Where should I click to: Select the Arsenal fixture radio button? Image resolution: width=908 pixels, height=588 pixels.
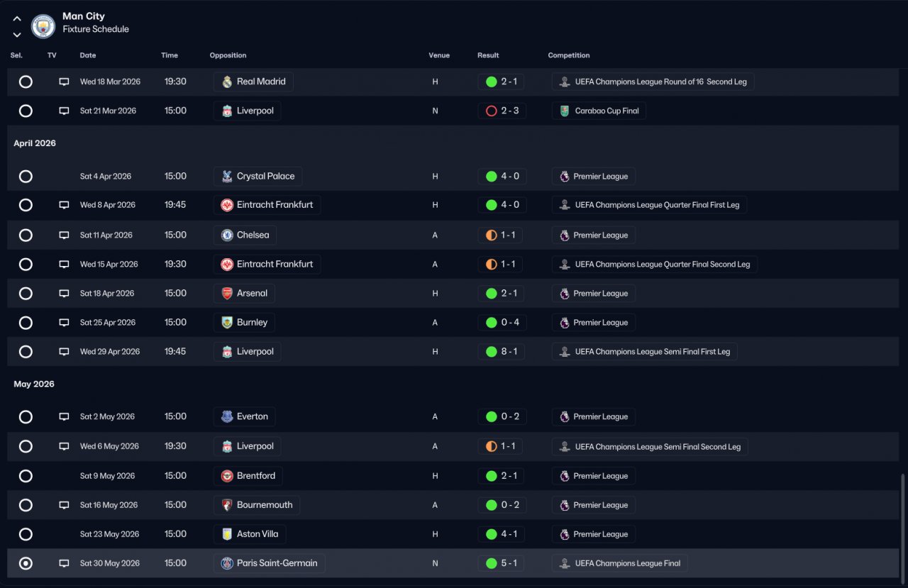coord(26,294)
